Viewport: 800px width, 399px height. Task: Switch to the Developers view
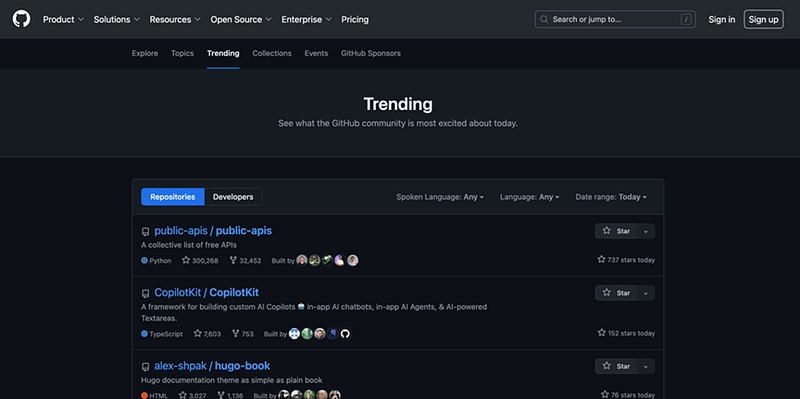(233, 196)
